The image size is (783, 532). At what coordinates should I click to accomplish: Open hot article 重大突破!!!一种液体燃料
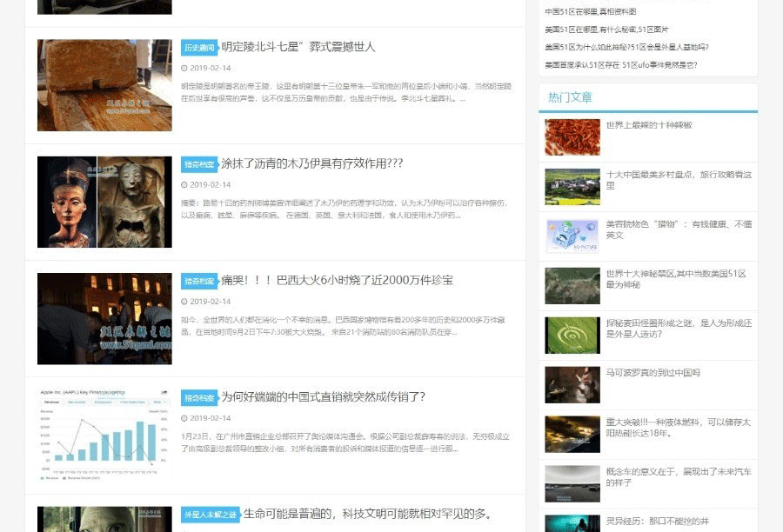click(678, 428)
